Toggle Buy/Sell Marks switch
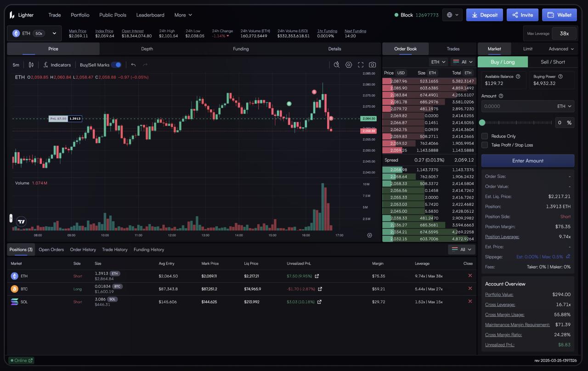Screen dimensions: 588x371 coord(117,65)
